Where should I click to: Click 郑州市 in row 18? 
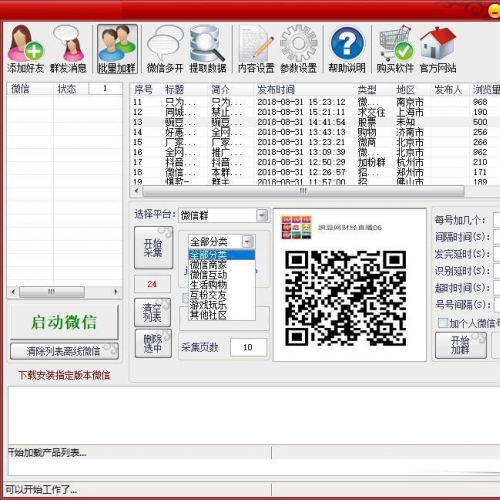(x=410, y=172)
